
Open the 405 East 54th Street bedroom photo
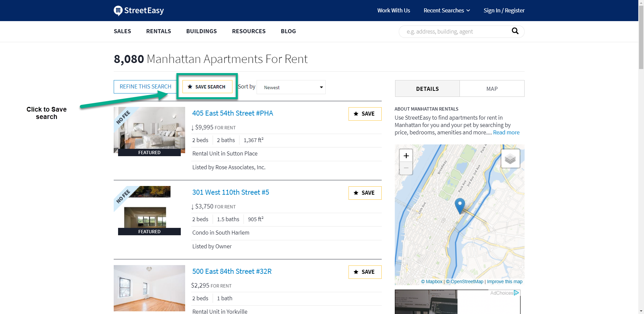tap(149, 130)
